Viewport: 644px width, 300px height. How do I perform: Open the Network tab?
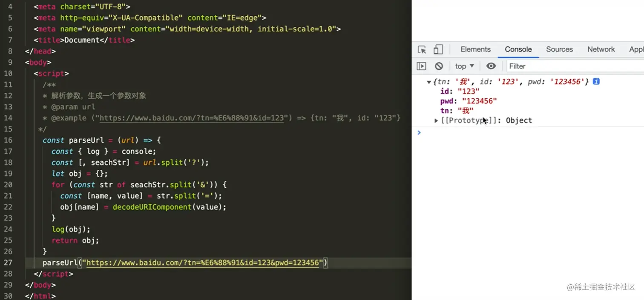point(601,49)
